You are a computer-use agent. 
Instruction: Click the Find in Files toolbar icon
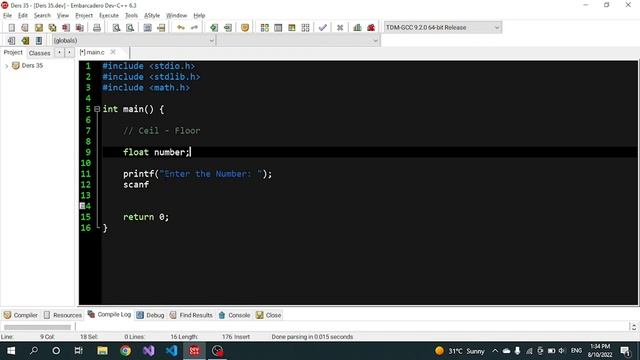[147, 28]
